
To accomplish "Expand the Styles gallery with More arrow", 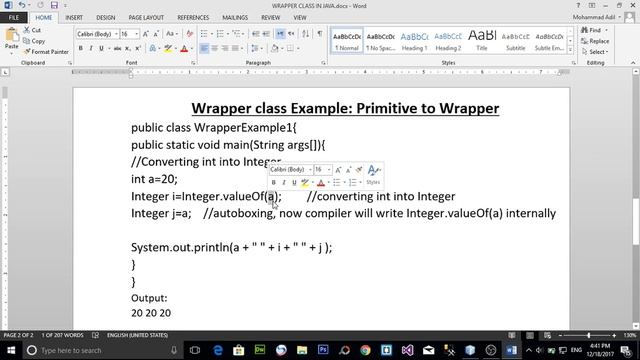I will pyautogui.click(x=570, y=50).
